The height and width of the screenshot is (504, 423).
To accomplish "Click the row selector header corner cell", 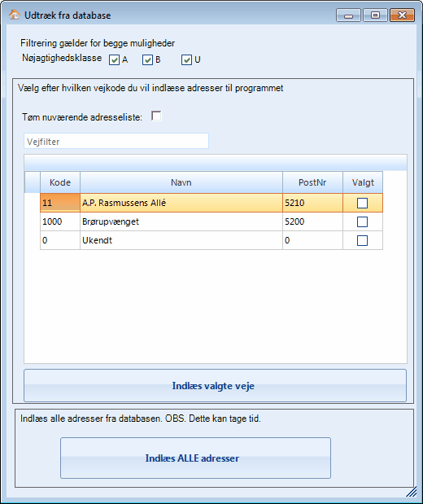I will tap(33, 182).
